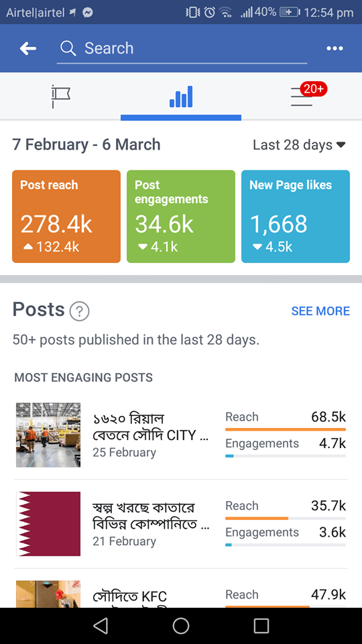Open the Qatar flag thumbnail post

[x=48, y=524]
